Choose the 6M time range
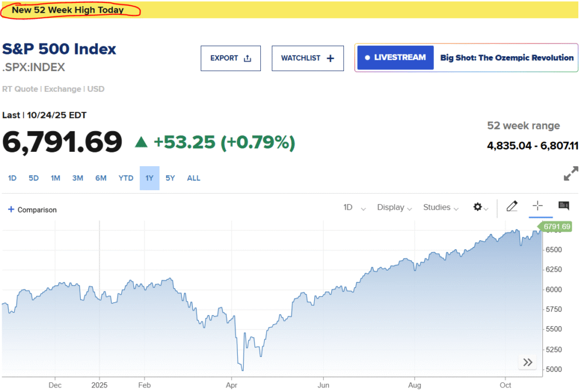This screenshot has width=587, height=392. pyautogui.click(x=101, y=178)
